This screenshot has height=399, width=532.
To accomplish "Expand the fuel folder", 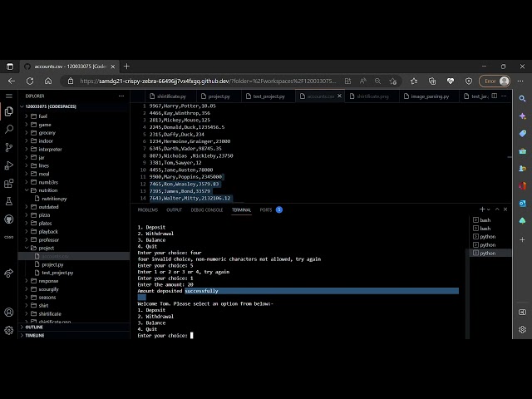I will [x=42, y=116].
